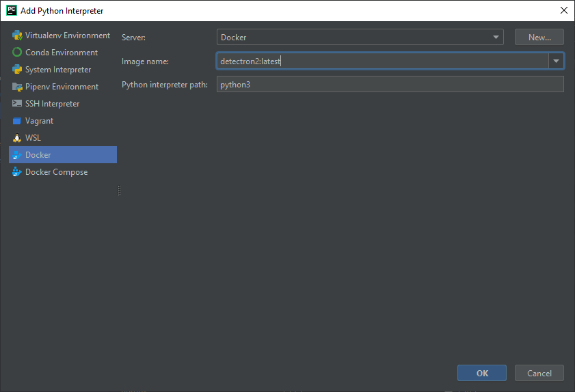This screenshot has height=392, width=575.
Task: Click the Docker Compose whale icon
Action: (17, 172)
